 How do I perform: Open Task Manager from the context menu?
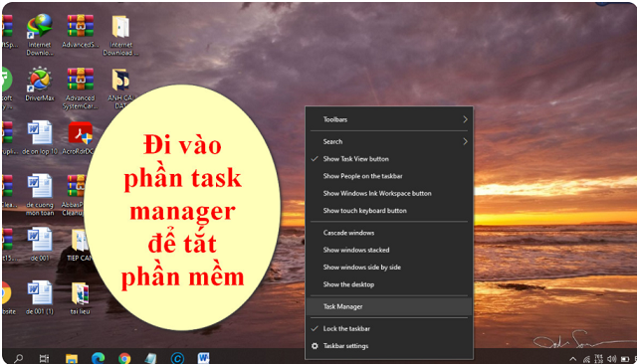tap(389, 306)
